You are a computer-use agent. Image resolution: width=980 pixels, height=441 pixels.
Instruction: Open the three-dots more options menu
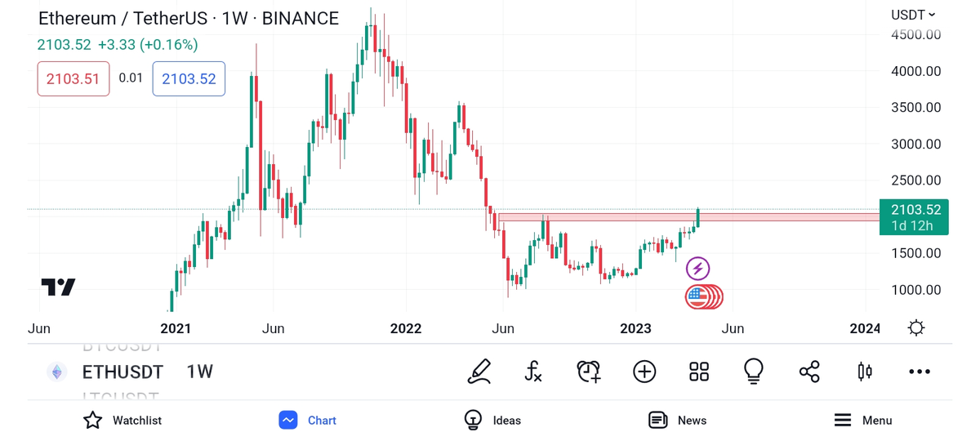tap(920, 372)
